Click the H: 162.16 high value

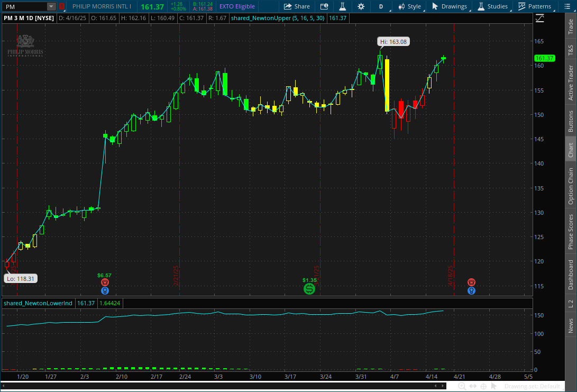tap(134, 18)
